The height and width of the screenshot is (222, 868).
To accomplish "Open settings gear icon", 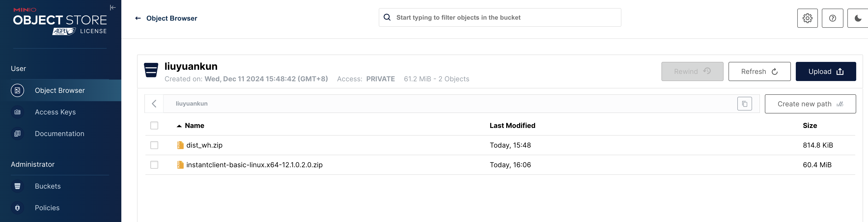I will point(807,18).
